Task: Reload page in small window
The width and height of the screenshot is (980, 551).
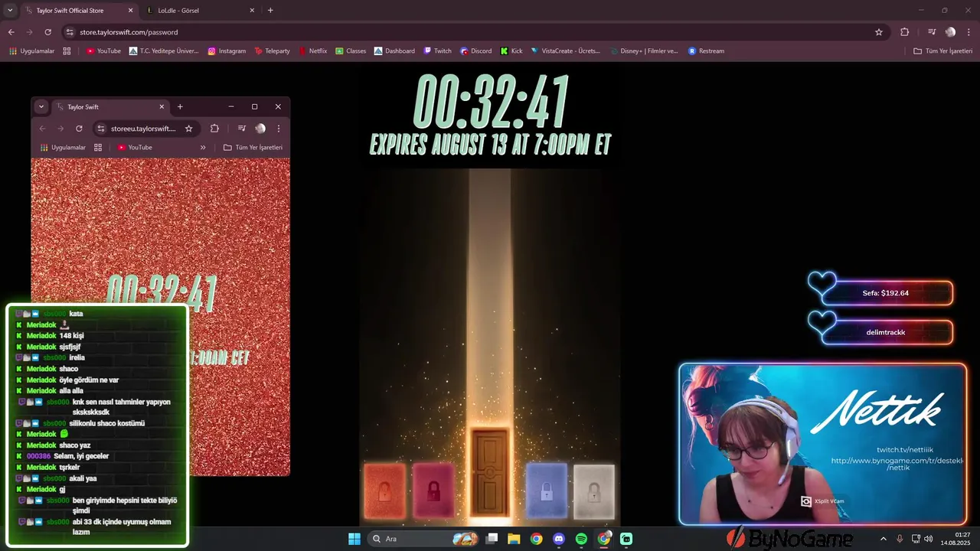Action: [x=79, y=129]
